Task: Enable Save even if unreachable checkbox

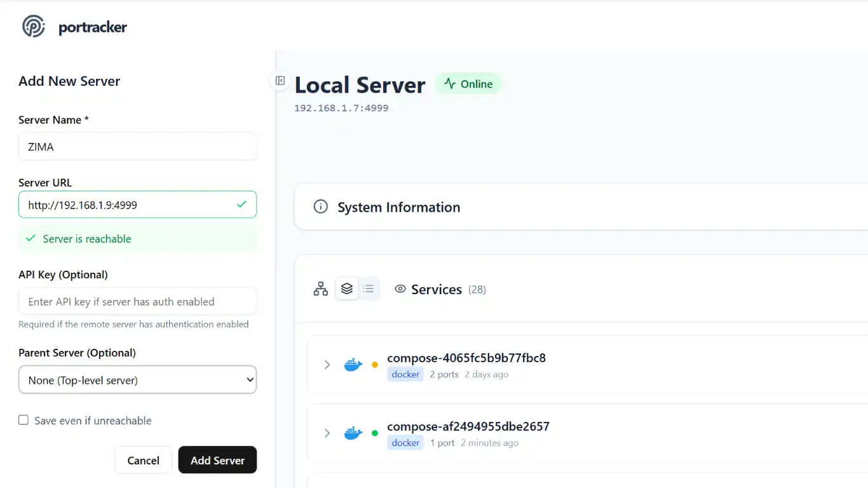Action: [x=24, y=420]
